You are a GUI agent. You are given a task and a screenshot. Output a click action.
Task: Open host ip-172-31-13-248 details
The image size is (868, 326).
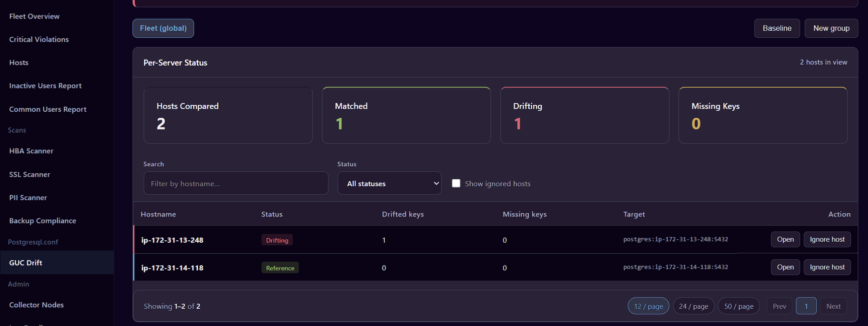(785, 239)
